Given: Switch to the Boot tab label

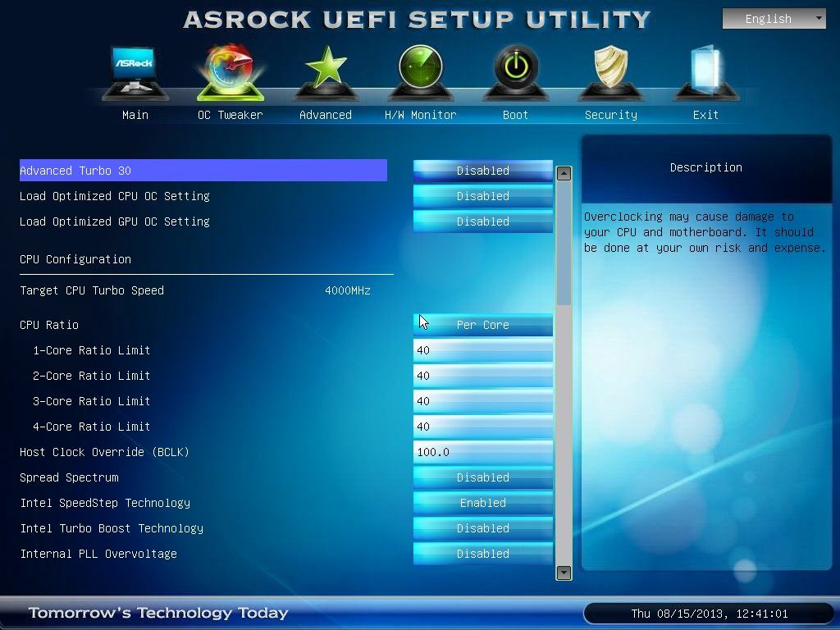Looking at the screenshot, I should (x=515, y=115).
